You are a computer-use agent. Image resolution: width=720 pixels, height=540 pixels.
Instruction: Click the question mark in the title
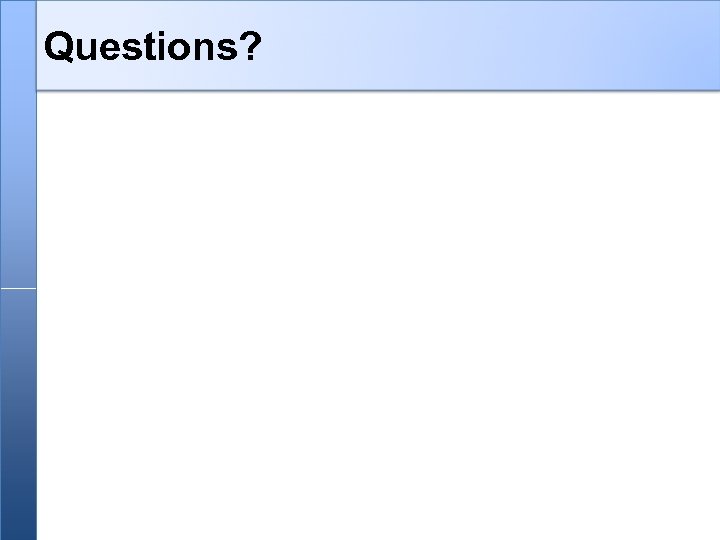[x=252, y=46]
